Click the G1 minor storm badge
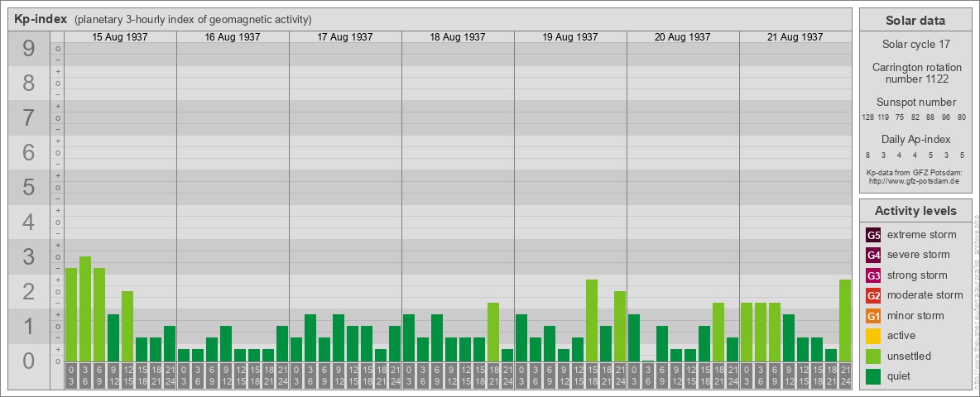This screenshot has width=980, height=397. point(873,315)
